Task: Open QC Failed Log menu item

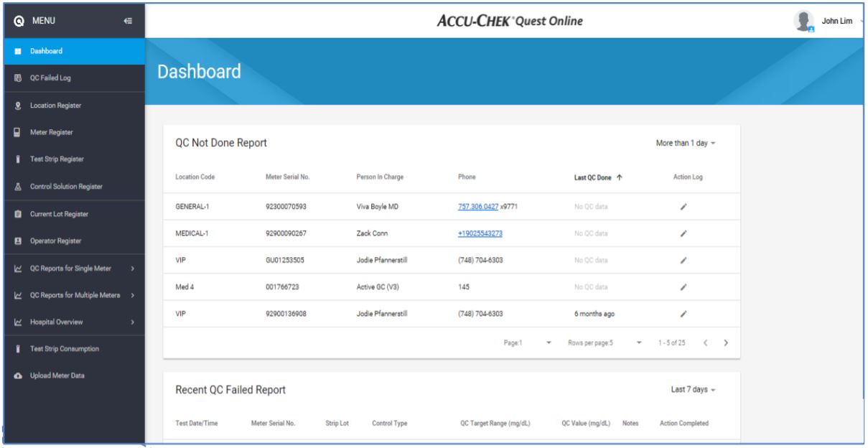Action: 74,79
